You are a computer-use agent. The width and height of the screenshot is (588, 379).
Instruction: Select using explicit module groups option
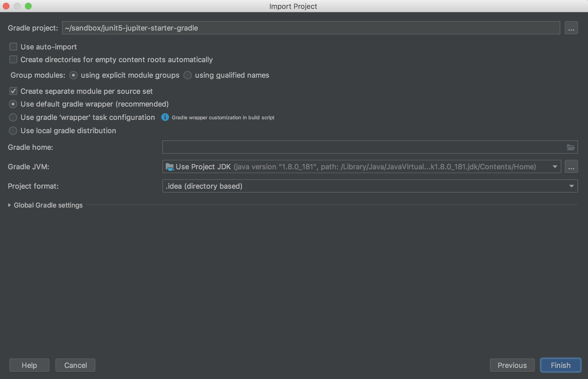click(x=73, y=75)
